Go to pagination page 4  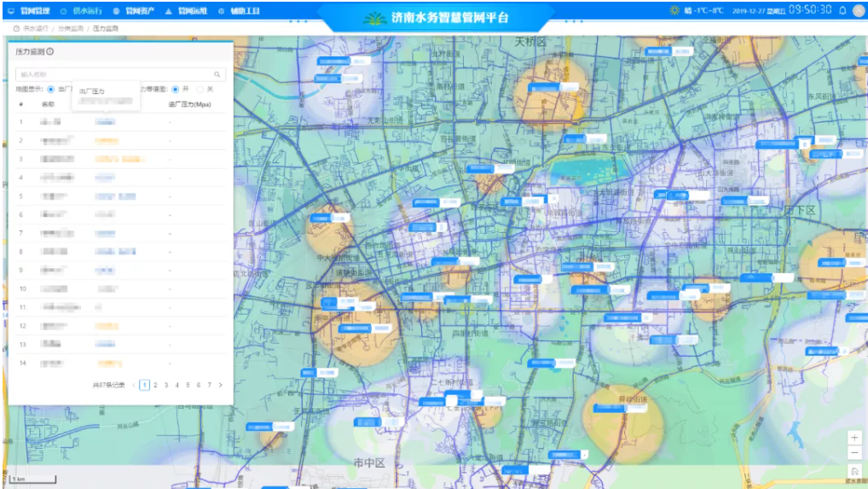[x=177, y=385]
